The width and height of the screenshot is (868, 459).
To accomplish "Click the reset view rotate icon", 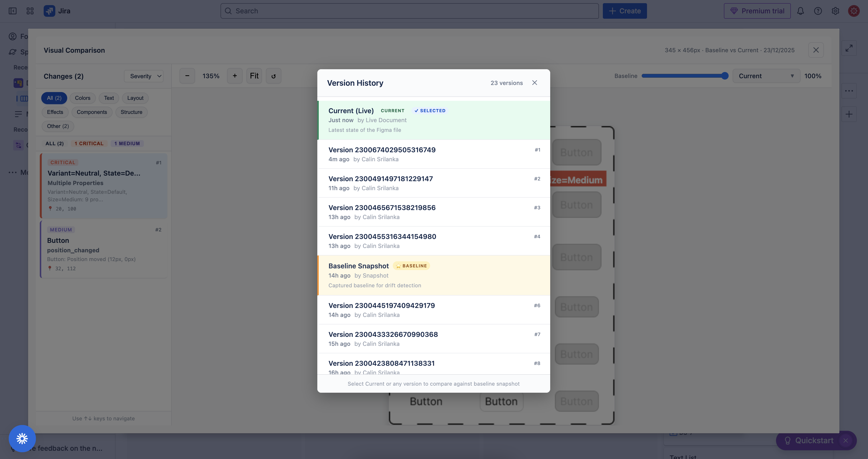I will (x=273, y=76).
